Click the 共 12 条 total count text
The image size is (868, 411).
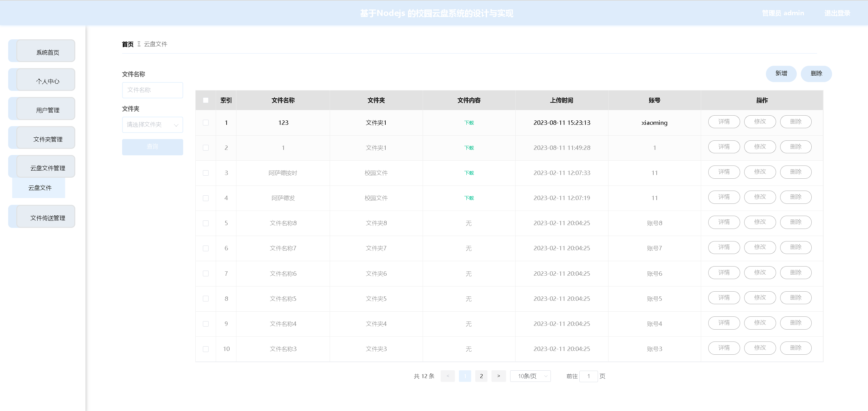(x=424, y=376)
